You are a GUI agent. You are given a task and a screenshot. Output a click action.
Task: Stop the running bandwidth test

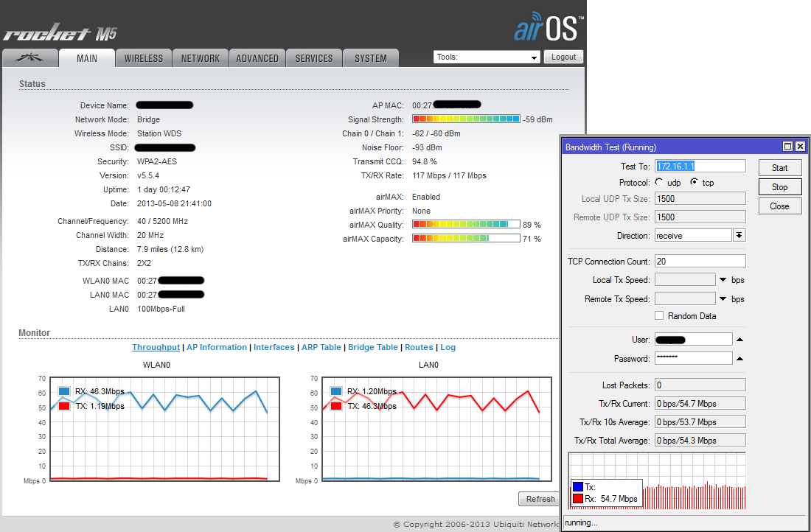pyautogui.click(x=779, y=187)
